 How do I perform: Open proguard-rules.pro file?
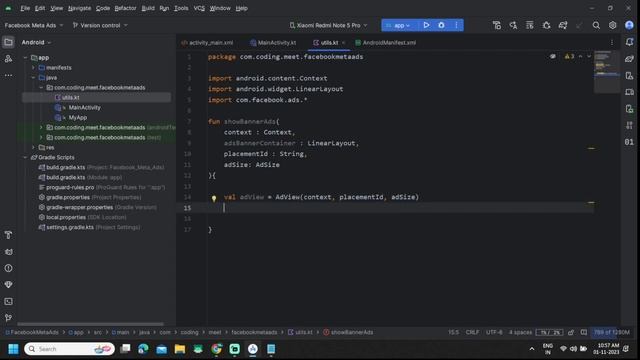click(70, 187)
